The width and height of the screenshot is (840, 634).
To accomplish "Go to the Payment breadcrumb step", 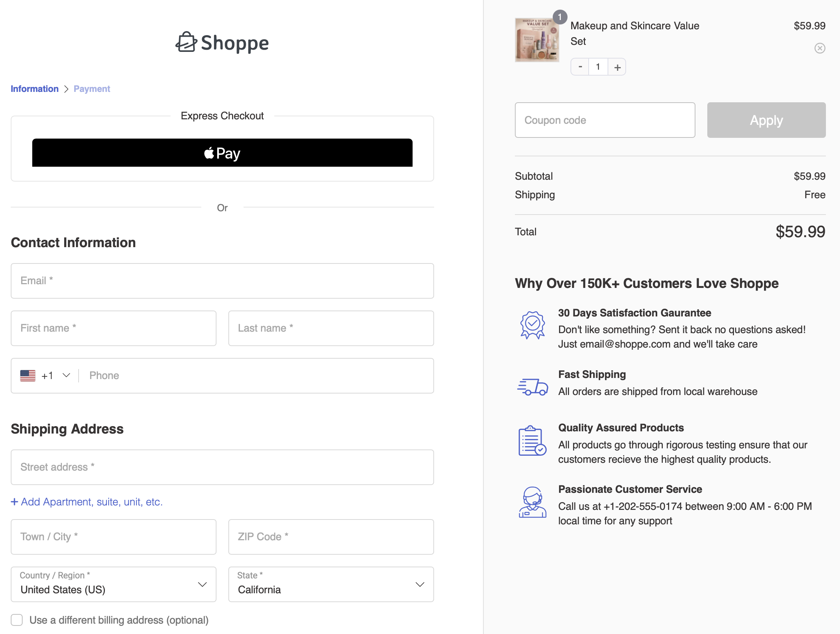I will (92, 89).
